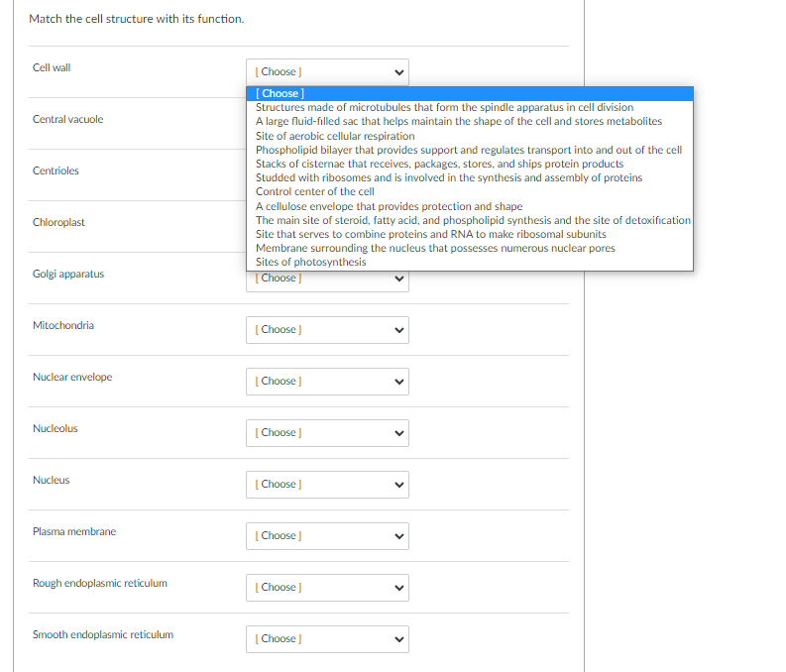The height and width of the screenshot is (672, 786).
Task: Select the highlighted [ Choose ] option in list
Action: click(470, 94)
